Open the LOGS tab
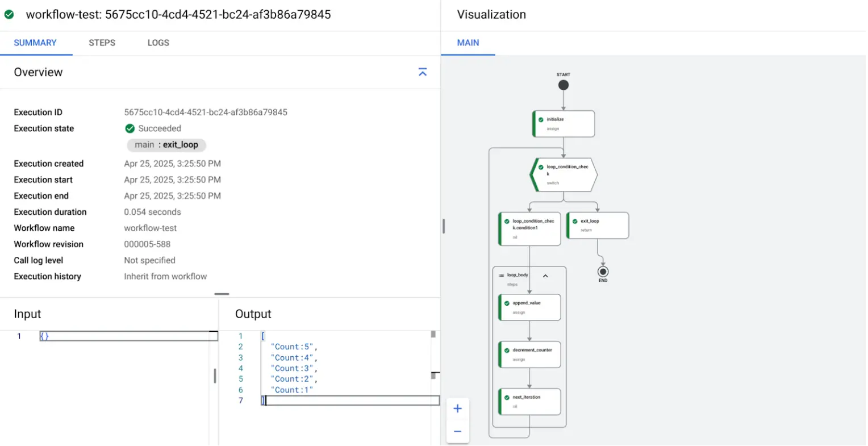Screen dimensions: 868x446 158,43
